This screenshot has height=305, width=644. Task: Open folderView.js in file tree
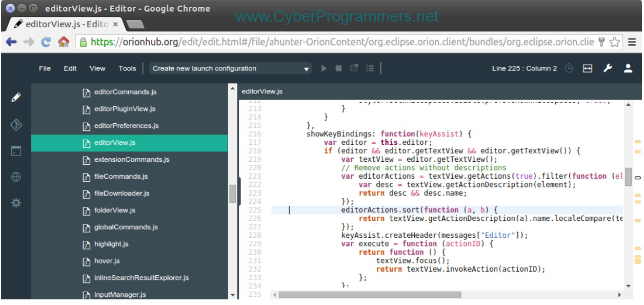pyautogui.click(x=115, y=211)
